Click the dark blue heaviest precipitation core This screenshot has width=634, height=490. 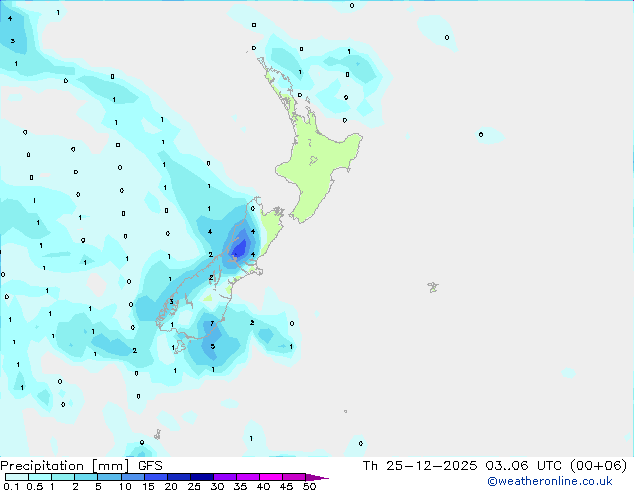[239, 248]
